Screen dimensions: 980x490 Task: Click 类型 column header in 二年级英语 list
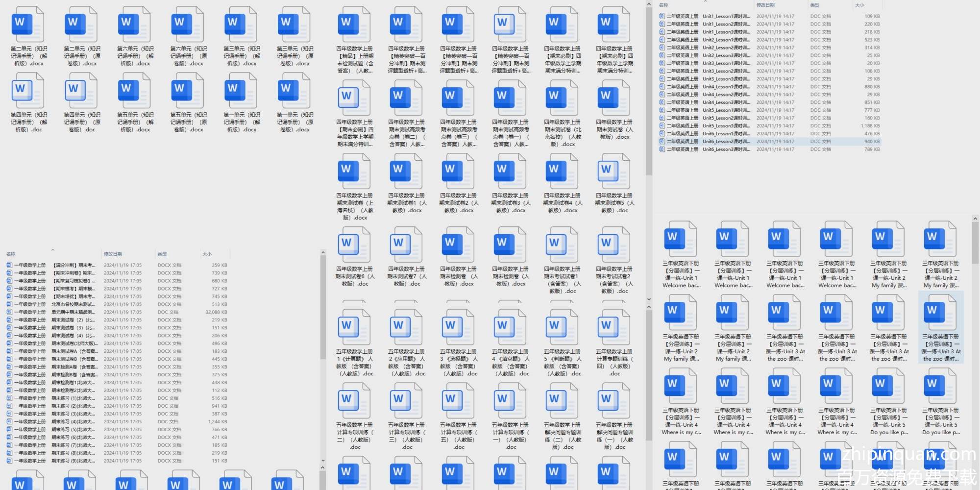click(815, 5)
